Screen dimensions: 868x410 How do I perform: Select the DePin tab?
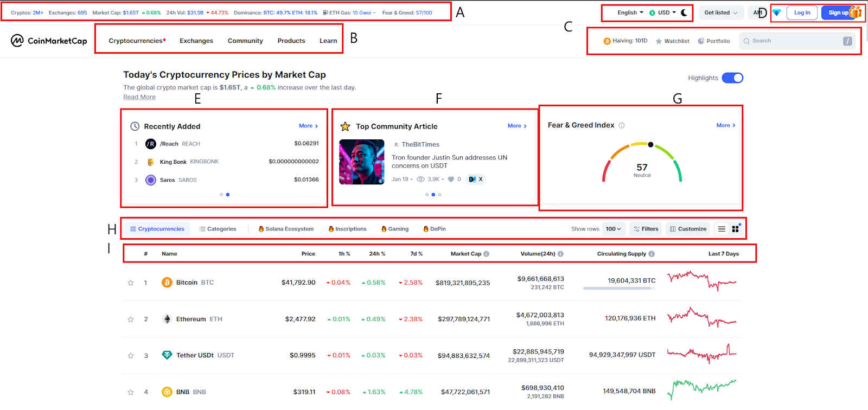(435, 229)
